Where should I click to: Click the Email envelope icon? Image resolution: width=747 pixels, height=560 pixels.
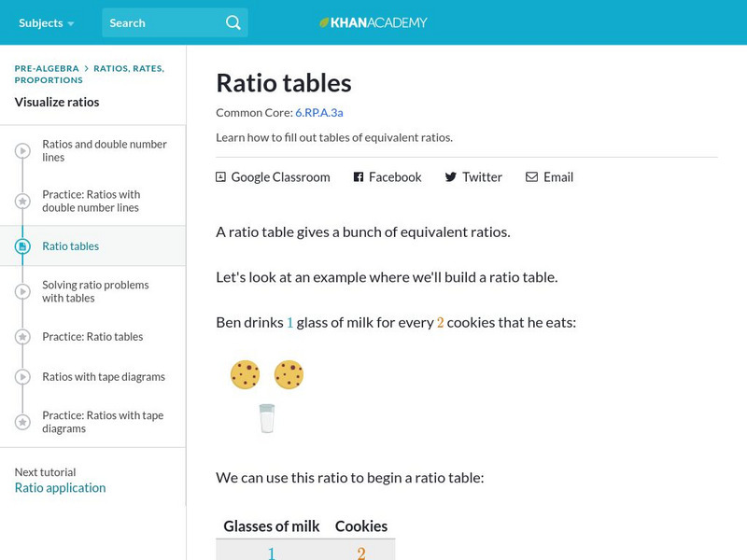click(x=531, y=176)
